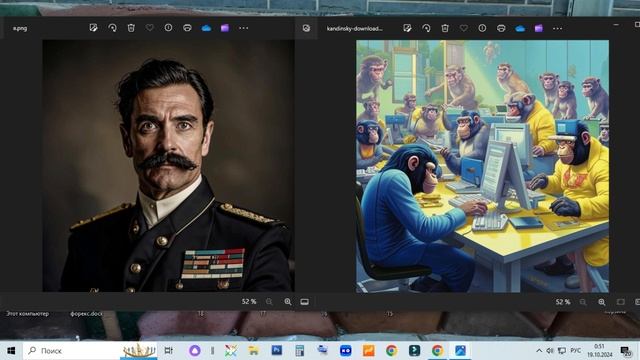Viewport: 640px width, 360px height.
Task: Click the orange app icon on taskbar
Action: click(369, 351)
